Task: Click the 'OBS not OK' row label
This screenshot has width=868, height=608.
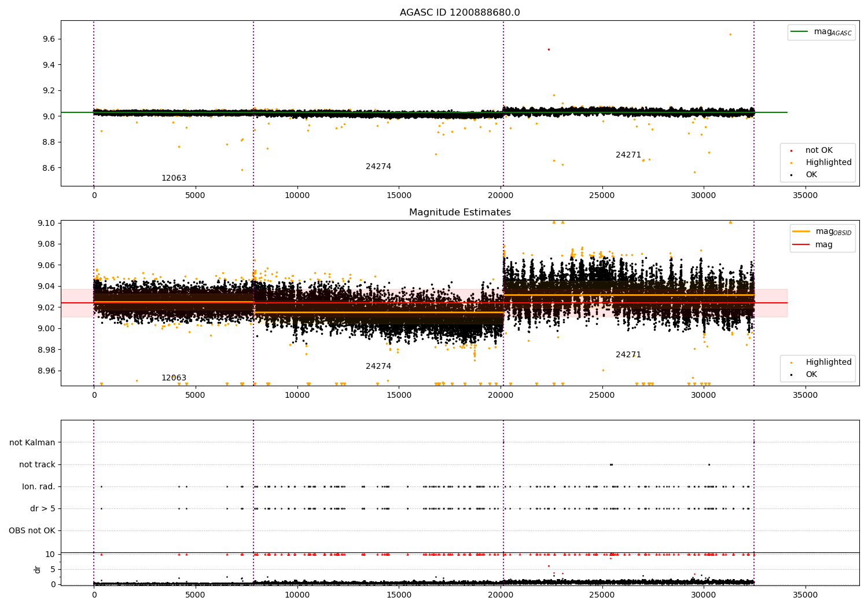Action: [32, 530]
